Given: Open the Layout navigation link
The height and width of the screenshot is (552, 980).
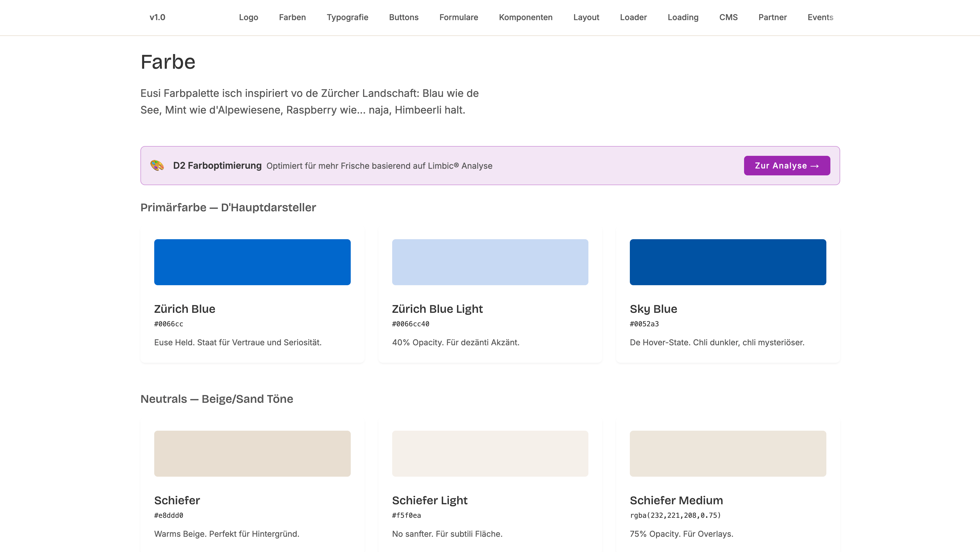Looking at the screenshot, I should tap(586, 17).
